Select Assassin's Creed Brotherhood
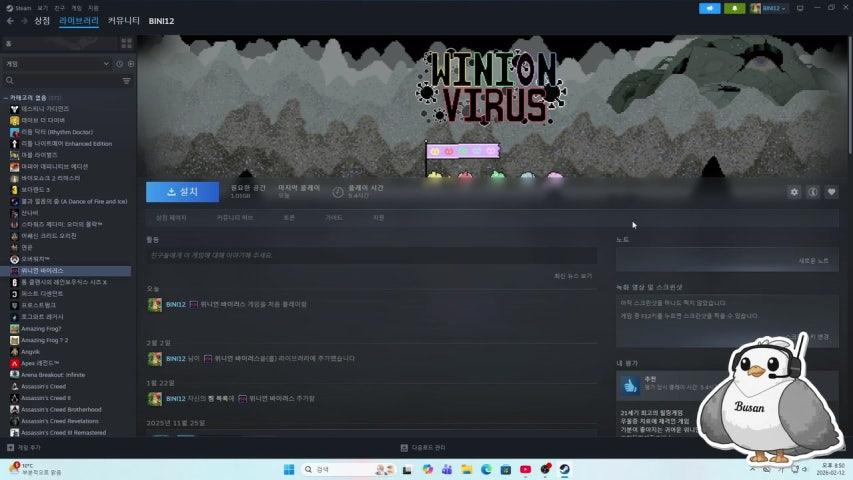The image size is (853, 480). pyautogui.click(x=61, y=409)
